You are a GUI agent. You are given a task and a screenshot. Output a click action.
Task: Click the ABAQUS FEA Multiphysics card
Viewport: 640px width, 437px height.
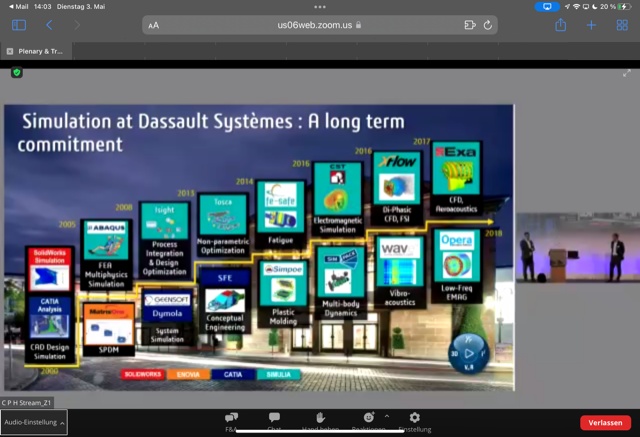coord(106,255)
